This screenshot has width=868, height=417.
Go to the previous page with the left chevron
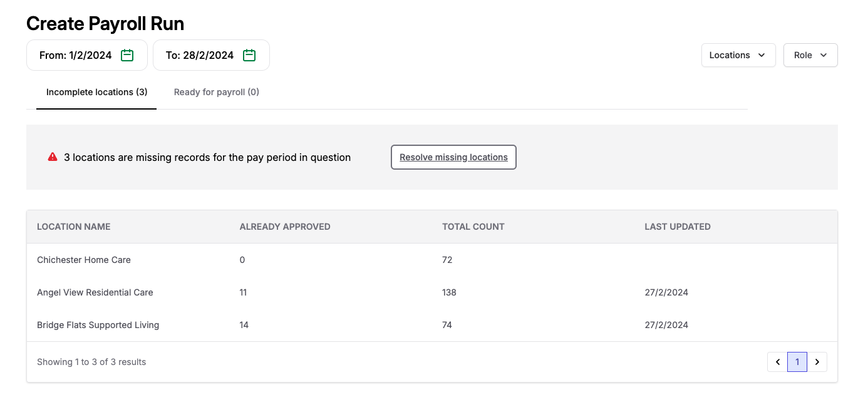click(x=777, y=361)
